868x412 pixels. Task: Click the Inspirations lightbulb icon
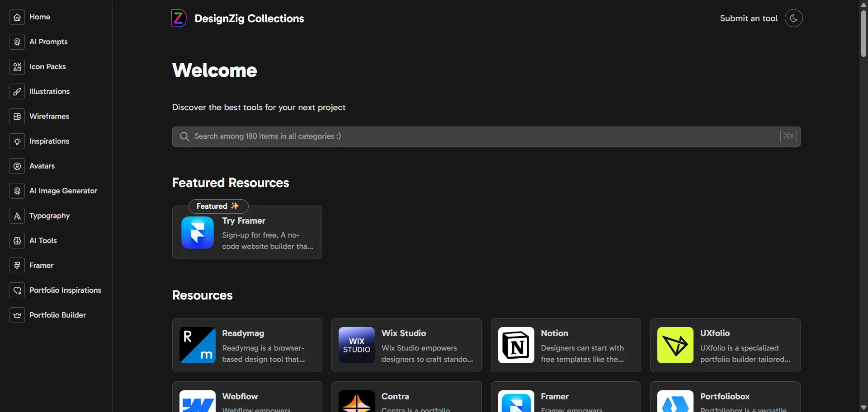point(17,141)
